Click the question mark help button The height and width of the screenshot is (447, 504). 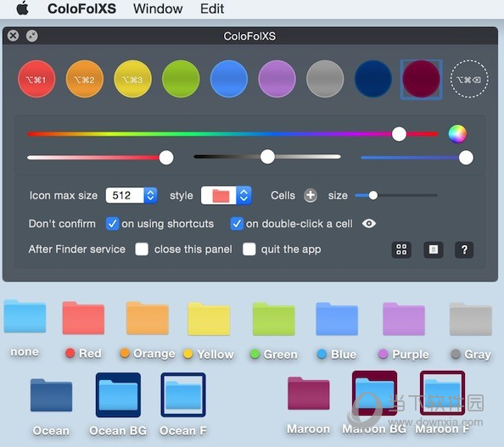(464, 249)
